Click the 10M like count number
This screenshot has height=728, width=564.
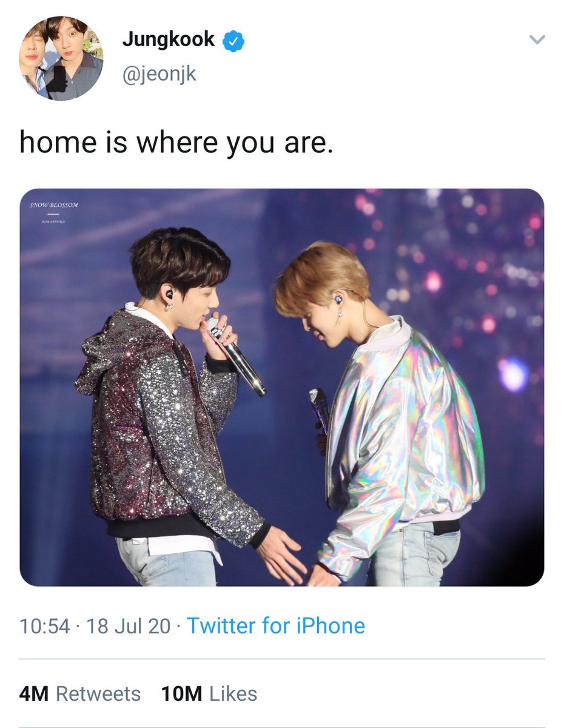tap(182, 693)
